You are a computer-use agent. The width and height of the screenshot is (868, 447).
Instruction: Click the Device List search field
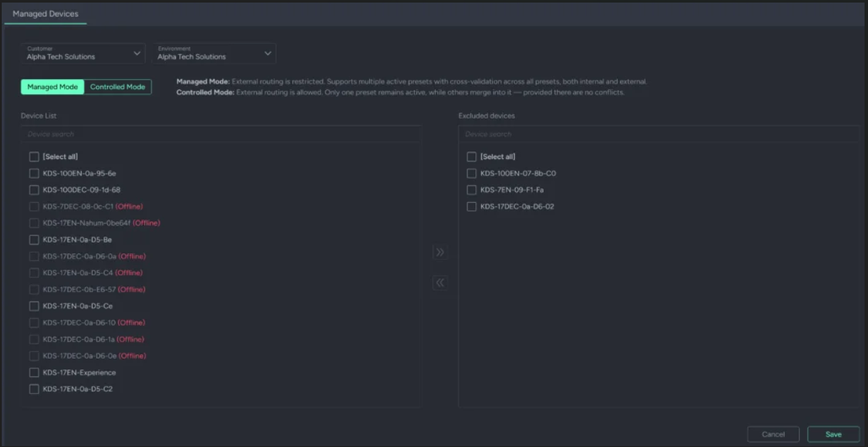click(x=221, y=134)
